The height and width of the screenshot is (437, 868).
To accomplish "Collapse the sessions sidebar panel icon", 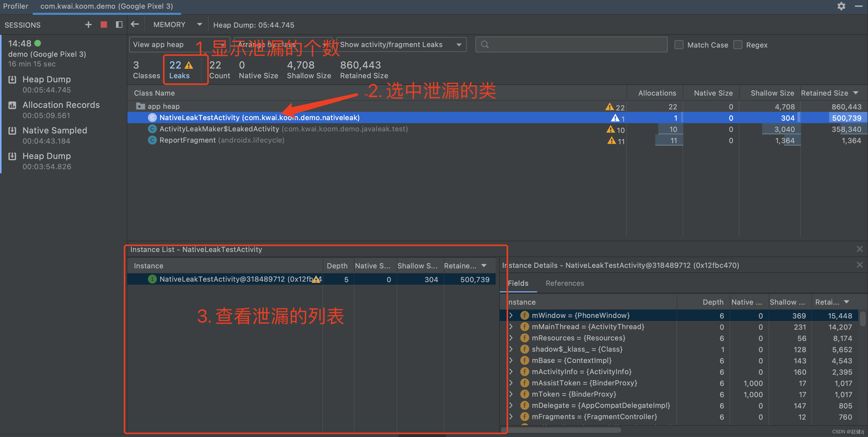I will (x=119, y=25).
